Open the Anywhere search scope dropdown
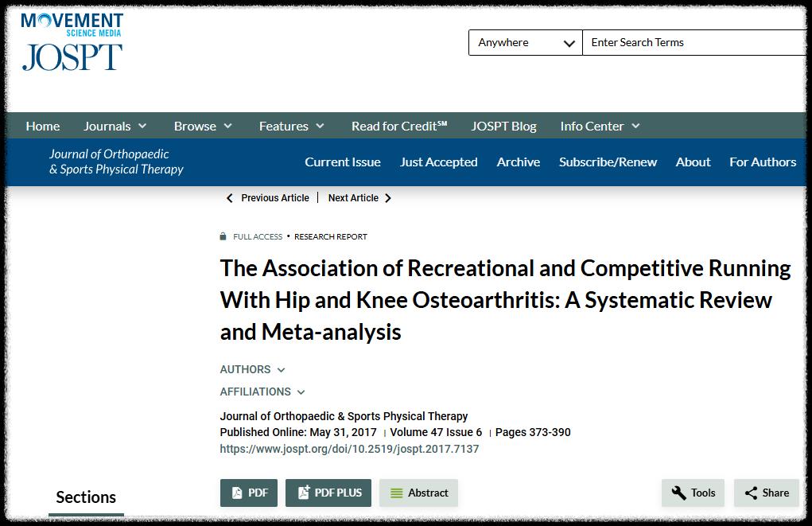The image size is (812, 526). [x=526, y=42]
